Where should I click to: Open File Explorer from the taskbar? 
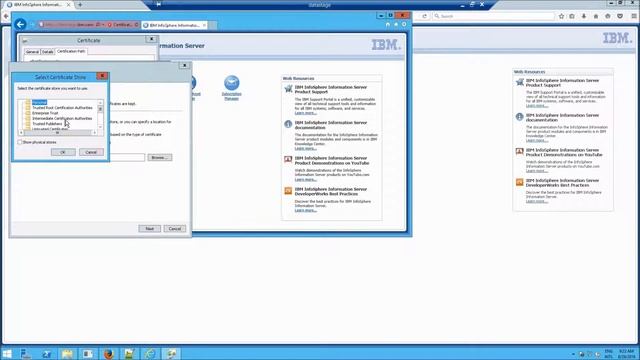pos(67,353)
